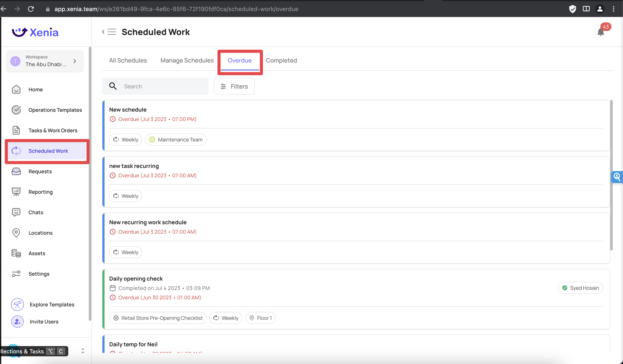This screenshot has width=623, height=364.
Task: Click the Floor 1 location chip
Action: [x=260, y=318]
